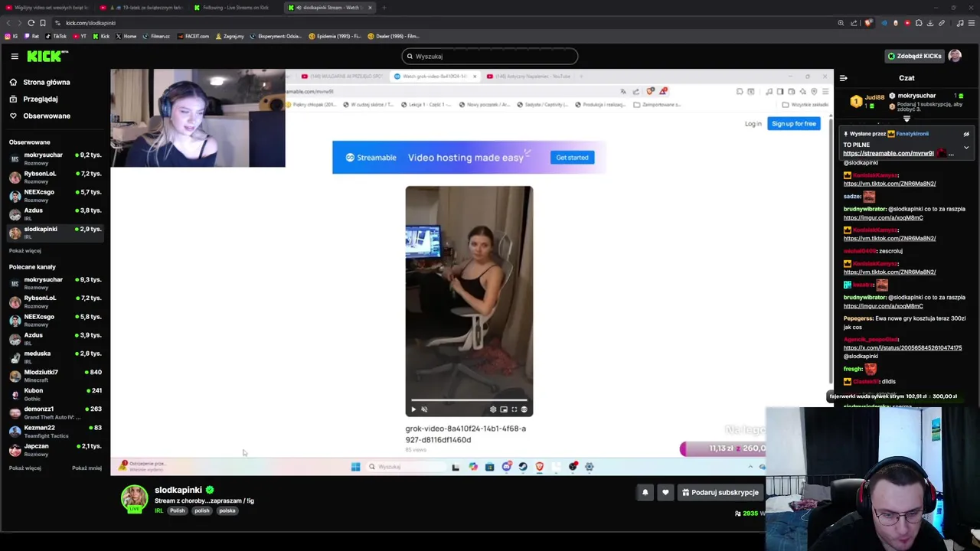The height and width of the screenshot is (551, 980).
Task: Open the Kick hamburger menu
Action: pos(15,56)
